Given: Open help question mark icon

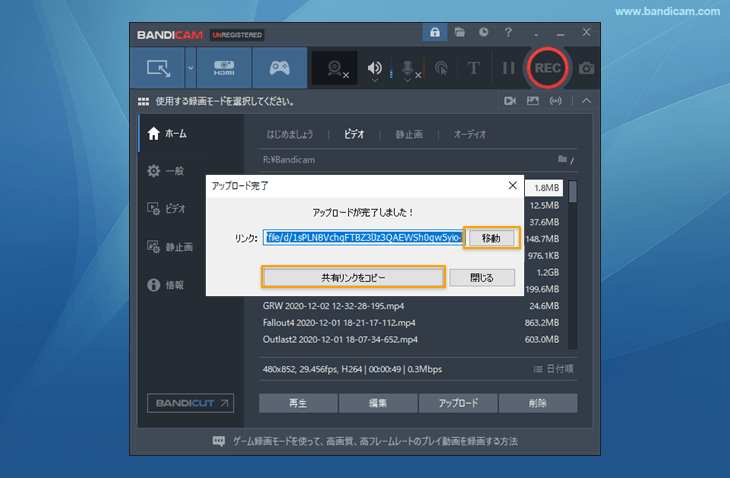Looking at the screenshot, I should (x=508, y=32).
